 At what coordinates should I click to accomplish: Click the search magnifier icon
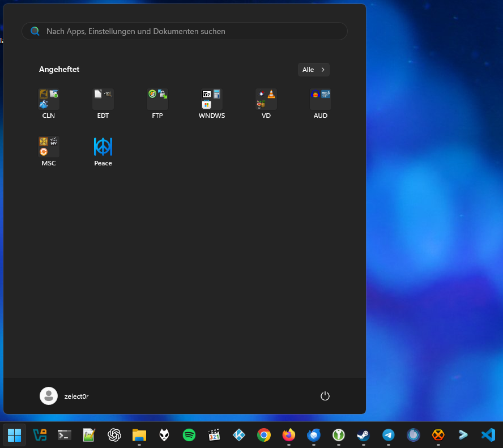tap(35, 31)
